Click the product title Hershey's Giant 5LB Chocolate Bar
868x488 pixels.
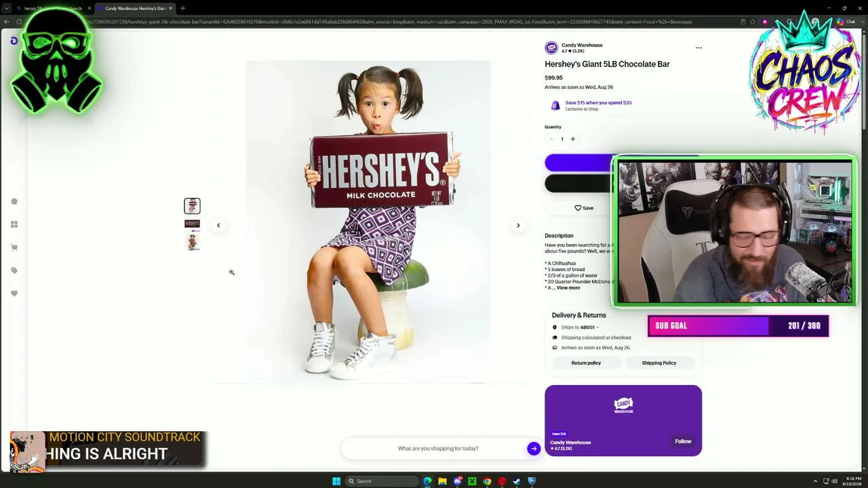607,64
